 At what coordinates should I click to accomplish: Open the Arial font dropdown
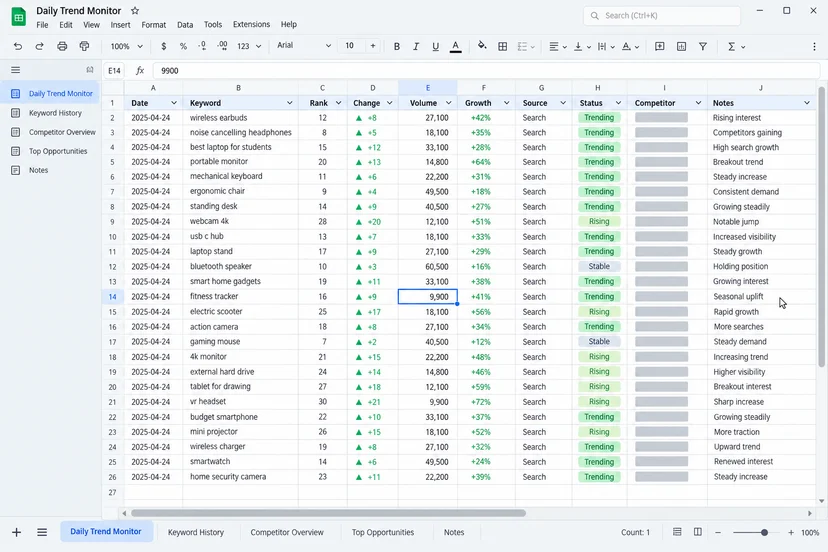pyautogui.click(x=304, y=45)
